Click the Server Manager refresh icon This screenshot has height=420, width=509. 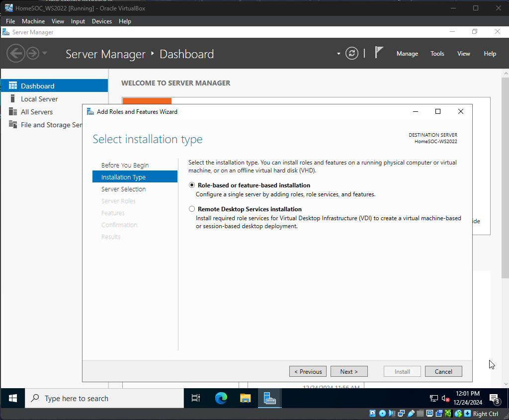coord(352,54)
